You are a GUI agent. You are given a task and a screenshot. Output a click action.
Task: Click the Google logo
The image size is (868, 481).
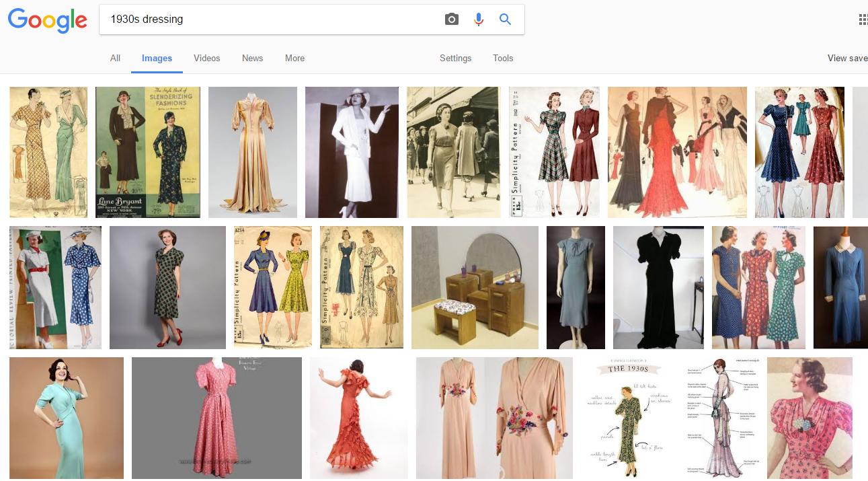point(47,20)
